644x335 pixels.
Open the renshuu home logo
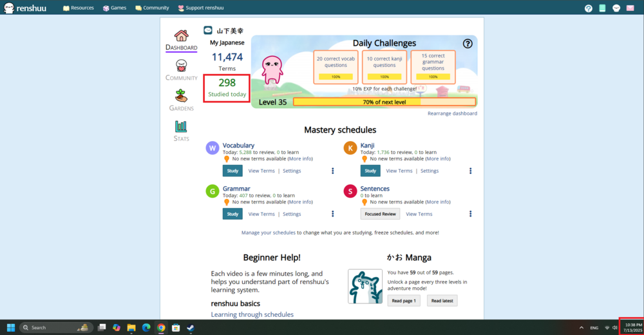tap(25, 8)
